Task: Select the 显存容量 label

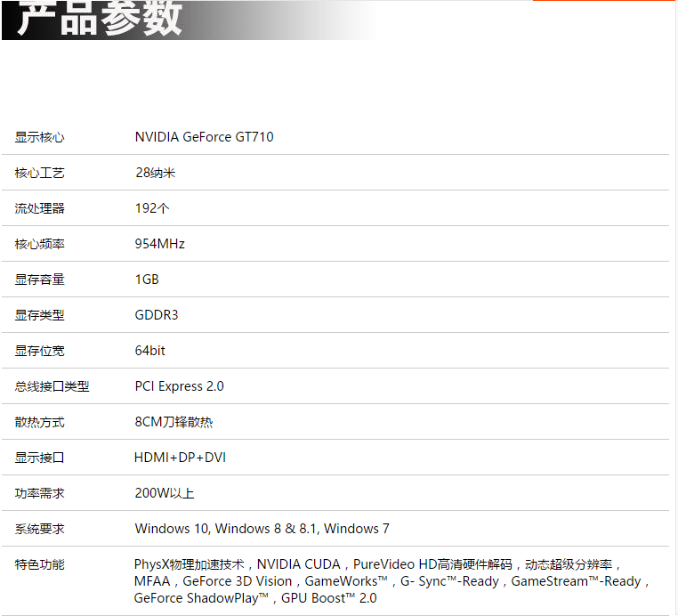Action: (x=39, y=280)
